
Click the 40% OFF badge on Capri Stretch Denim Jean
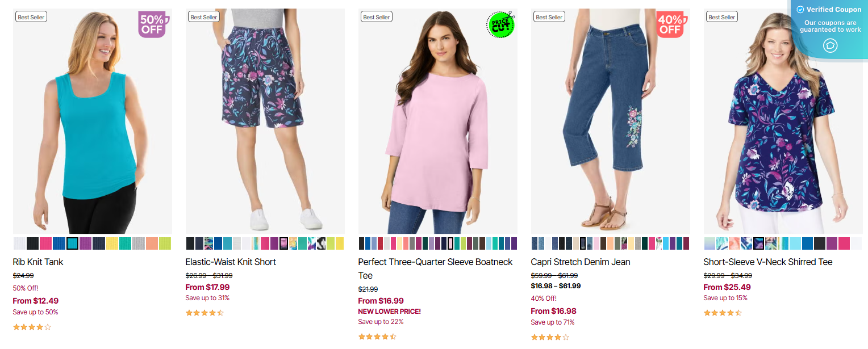pos(670,24)
